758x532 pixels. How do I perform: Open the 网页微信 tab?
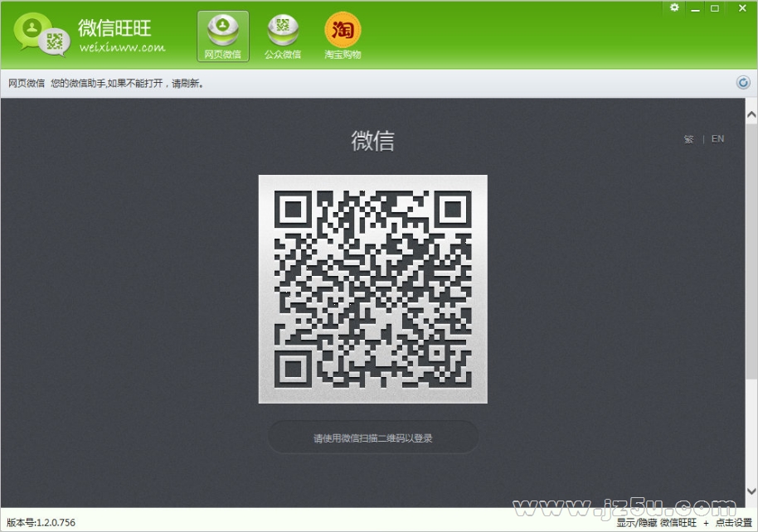point(223,36)
